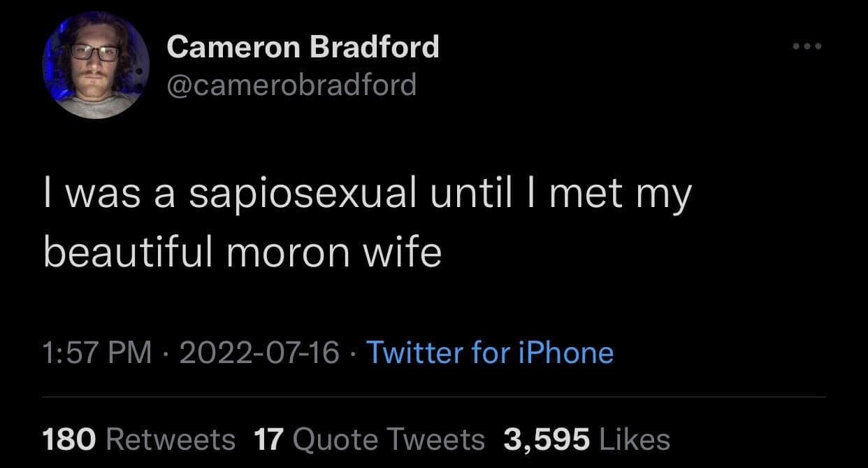Select the 1:57 PM timestamp
Image resolution: width=868 pixels, height=468 pixels.
(97, 352)
